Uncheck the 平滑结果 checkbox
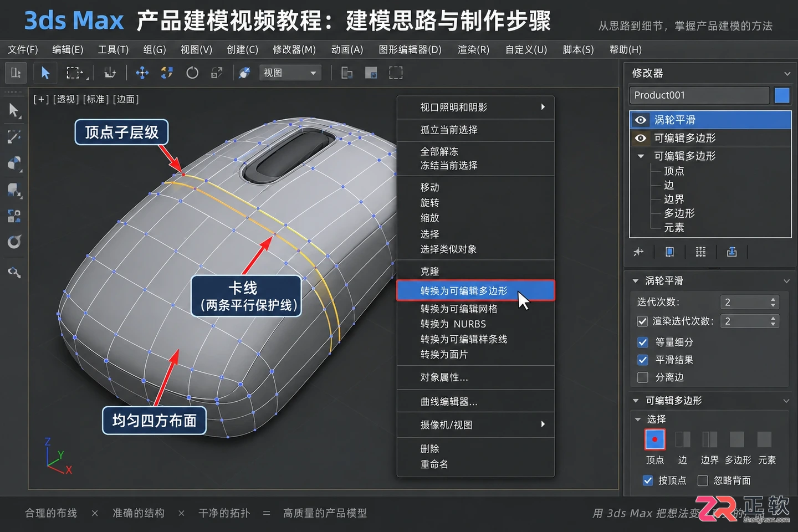798x532 pixels. pos(643,360)
